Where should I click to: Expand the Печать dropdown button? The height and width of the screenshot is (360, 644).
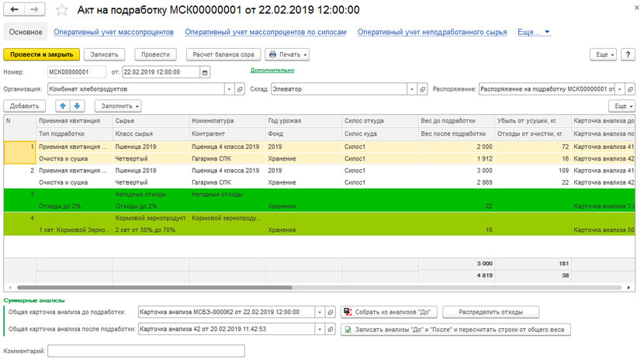[x=287, y=54]
